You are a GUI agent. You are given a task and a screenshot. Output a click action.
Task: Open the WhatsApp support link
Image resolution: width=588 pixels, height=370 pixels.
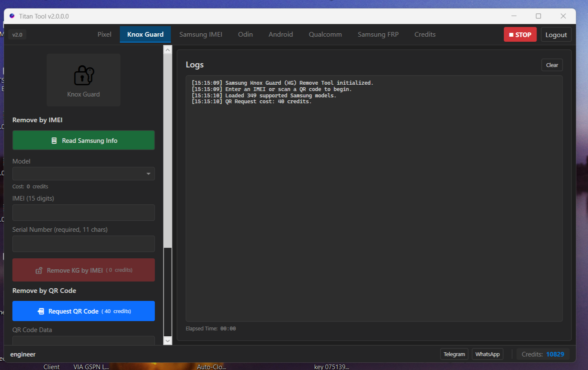click(487, 354)
